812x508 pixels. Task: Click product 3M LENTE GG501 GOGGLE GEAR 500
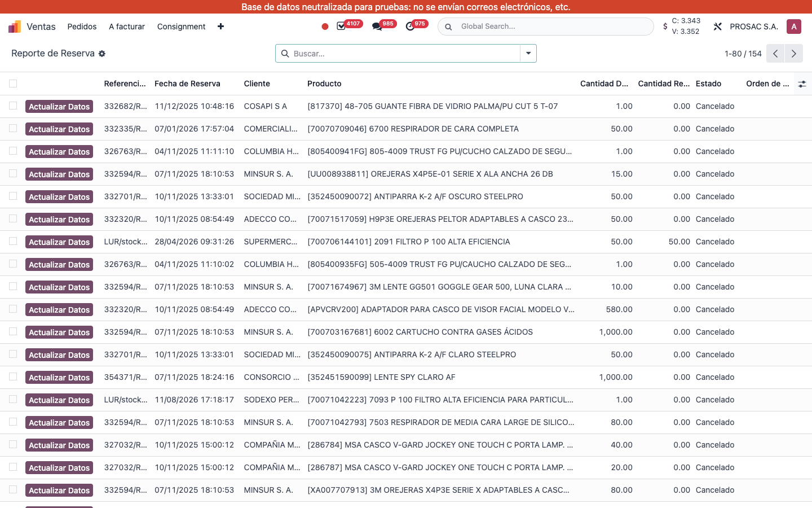(439, 287)
